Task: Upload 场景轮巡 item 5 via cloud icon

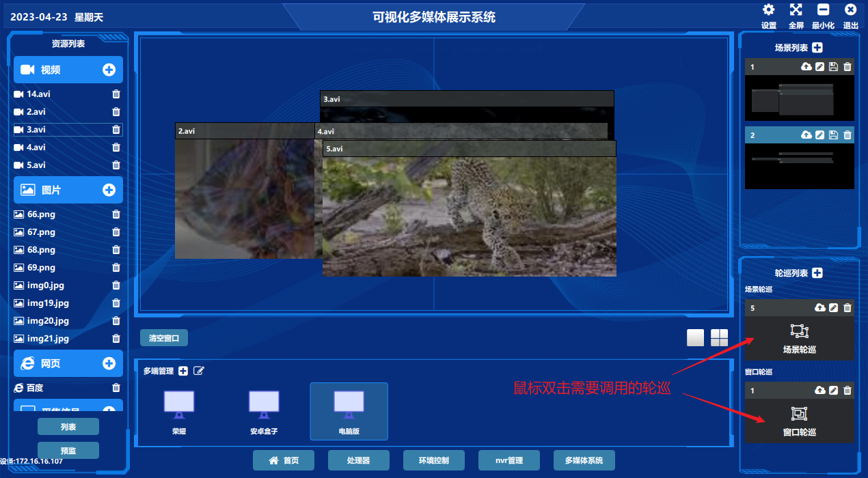Action: click(x=820, y=308)
